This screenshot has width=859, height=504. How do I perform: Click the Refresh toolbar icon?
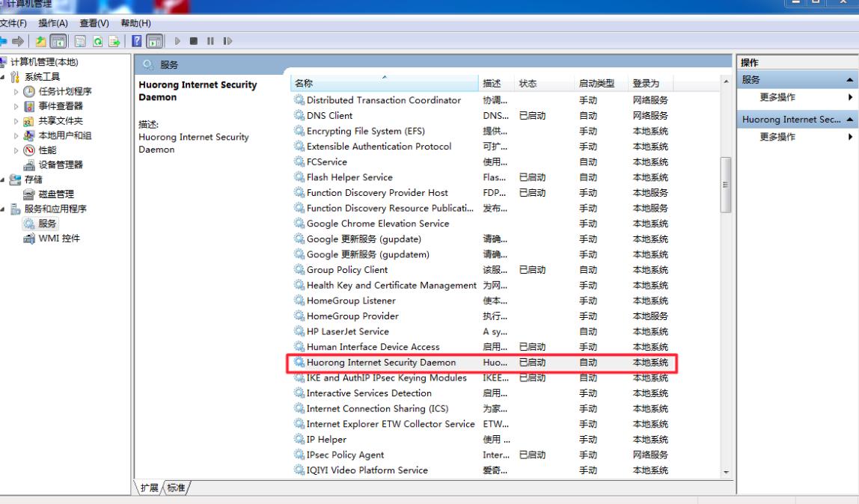pos(97,41)
